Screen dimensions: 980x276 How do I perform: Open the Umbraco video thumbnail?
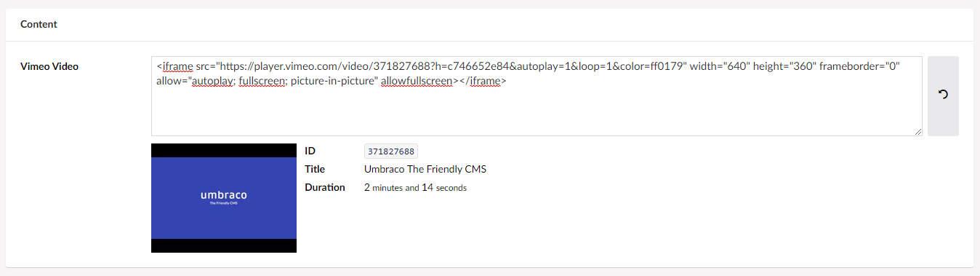[x=224, y=198]
